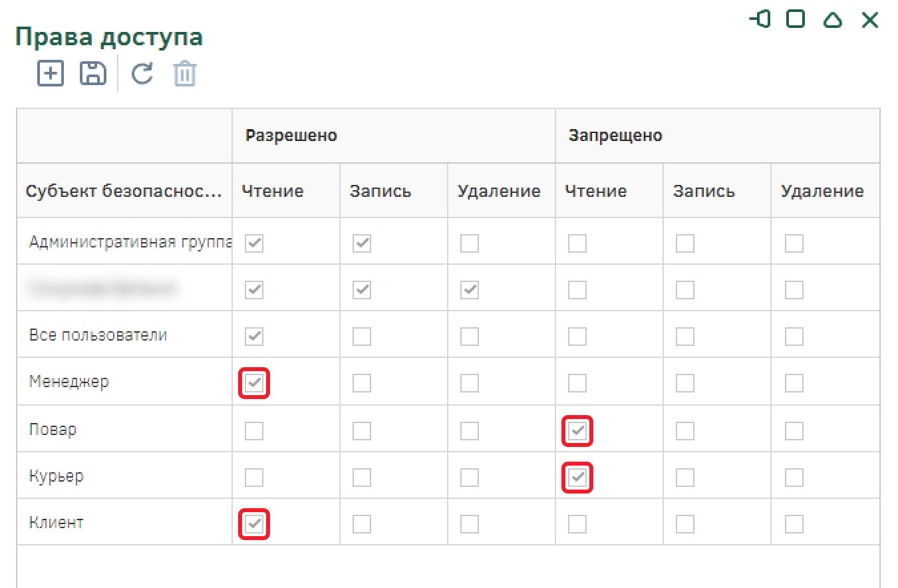Screen dimensions: 898x588
Task: Click the refresh icon in the toolbar
Action: (142, 73)
